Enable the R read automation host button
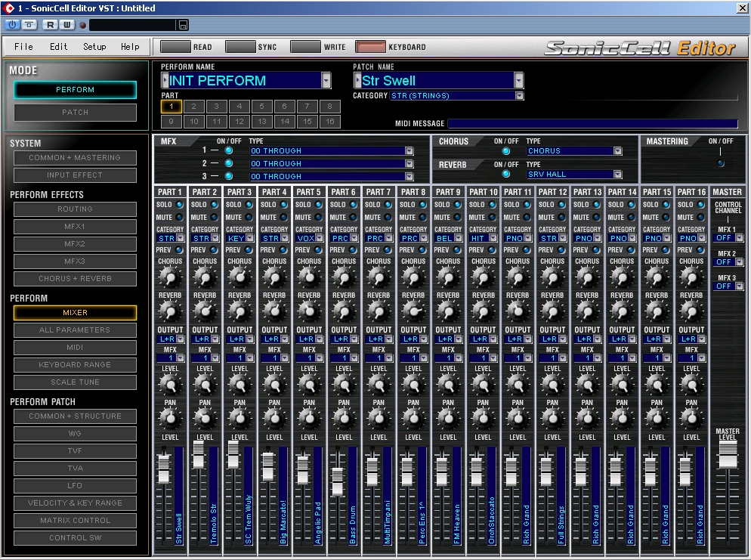This screenshot has width=751, height=560. (x=51, y=25)
